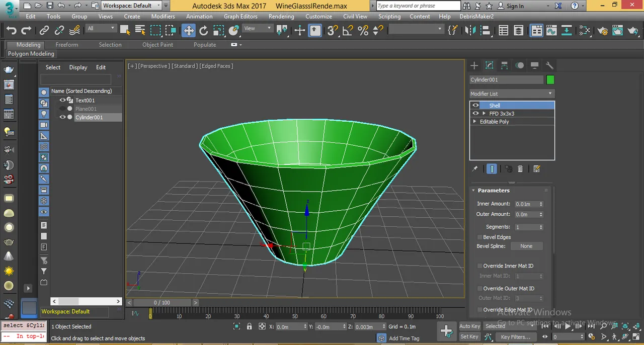
Task: Open the Create panel plus tab
Action: point(474,65)
